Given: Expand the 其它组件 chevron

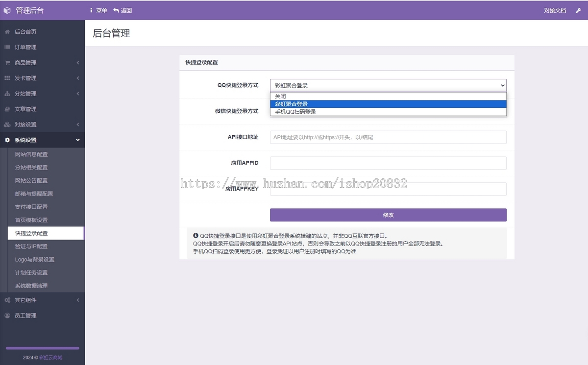Looking at the screenshot, I should [78, 300].
